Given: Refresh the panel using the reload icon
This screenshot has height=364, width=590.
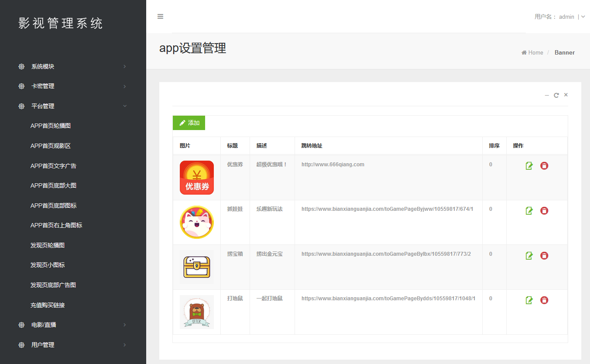Looking at the screenshot, I should pos(556,95).
